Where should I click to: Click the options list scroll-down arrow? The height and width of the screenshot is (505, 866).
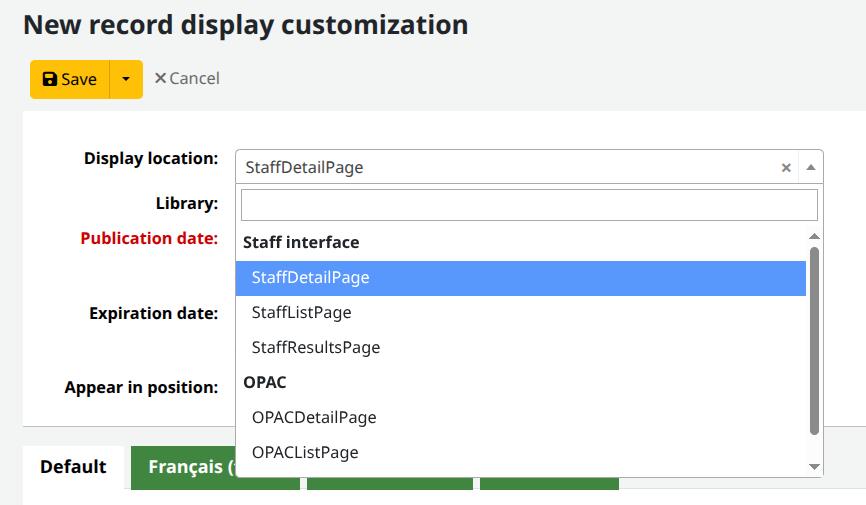[814, 466]
